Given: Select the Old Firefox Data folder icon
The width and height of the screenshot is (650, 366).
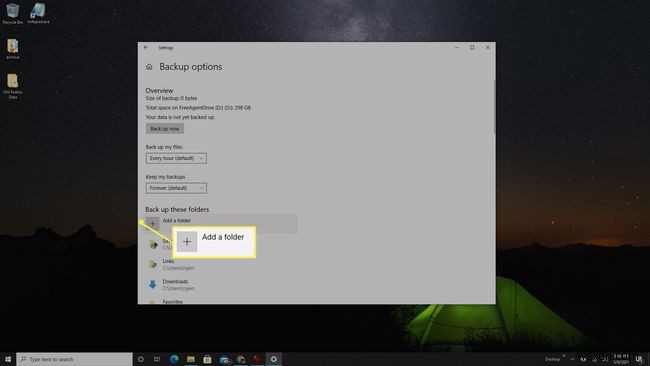Looking at the screenshot, I should pyautogui.click(x=12, y=86).
